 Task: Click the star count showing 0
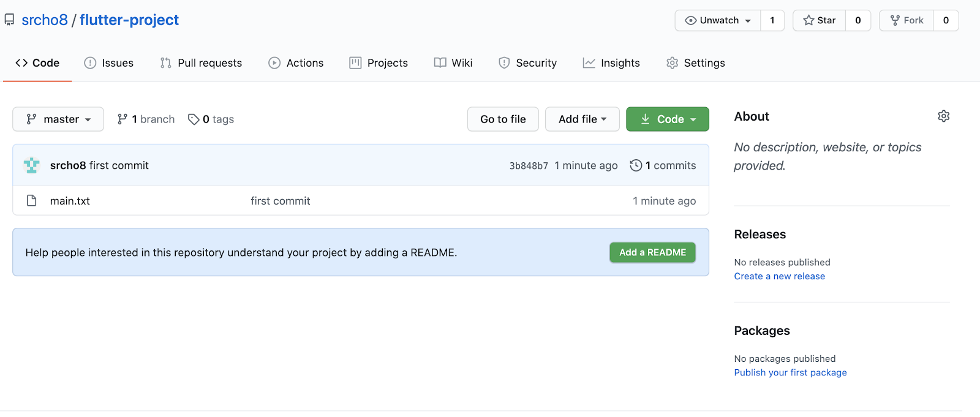[858, 20]
